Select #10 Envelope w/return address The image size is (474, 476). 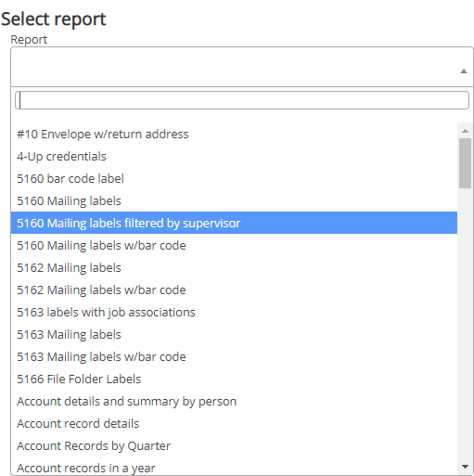(234, 135)
